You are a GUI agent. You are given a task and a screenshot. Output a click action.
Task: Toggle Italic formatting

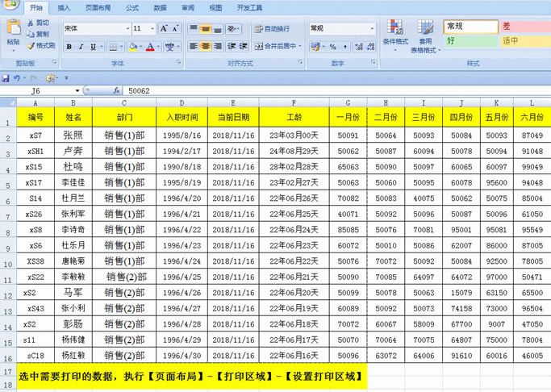[x=81, y=46]
